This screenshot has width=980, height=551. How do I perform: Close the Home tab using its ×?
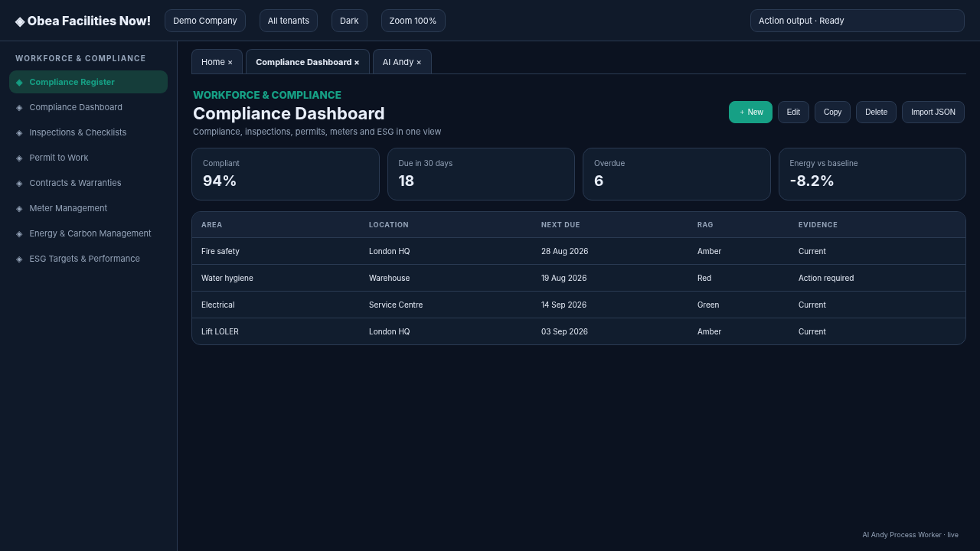(x=230, y=62)
